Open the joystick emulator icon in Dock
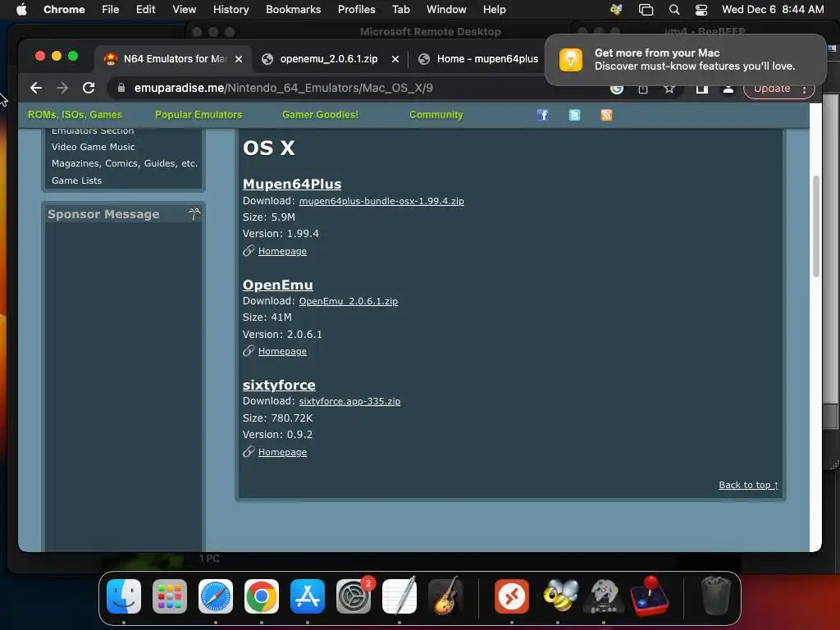The height and width of the screenshot is (630, 840). pos(650,596)
